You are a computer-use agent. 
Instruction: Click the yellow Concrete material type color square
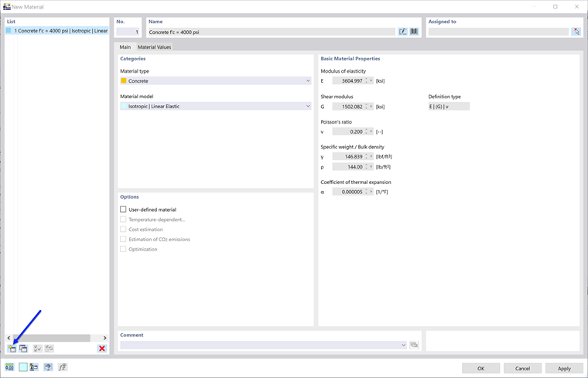123,80
